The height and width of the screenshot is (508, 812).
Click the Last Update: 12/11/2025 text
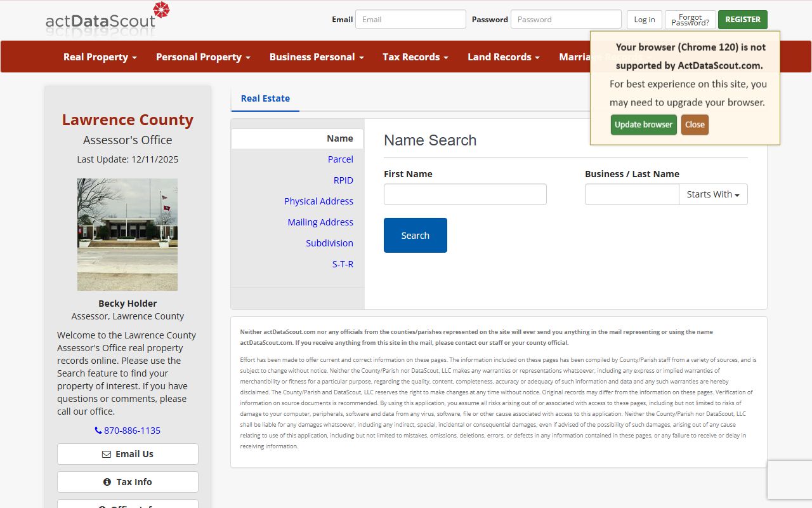coord(128,159)
